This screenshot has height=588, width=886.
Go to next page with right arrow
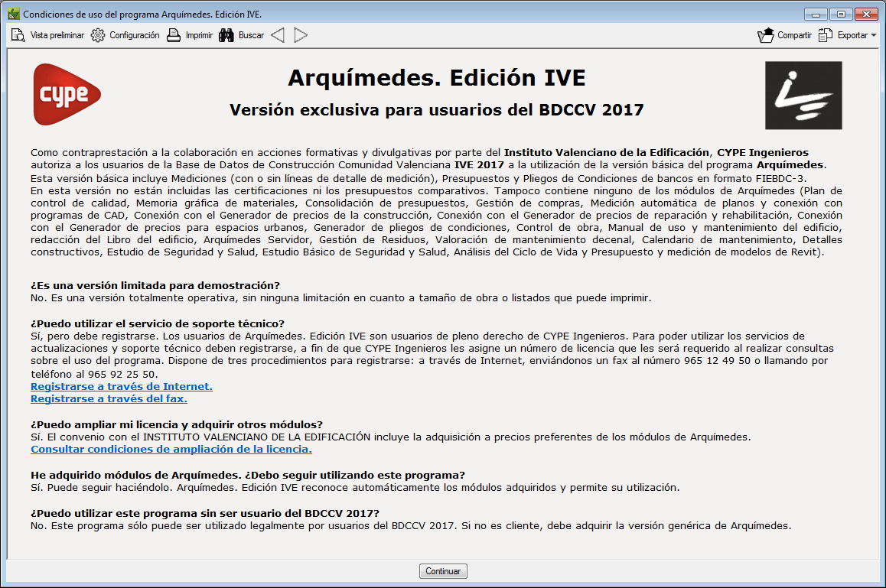pos(301,35)
